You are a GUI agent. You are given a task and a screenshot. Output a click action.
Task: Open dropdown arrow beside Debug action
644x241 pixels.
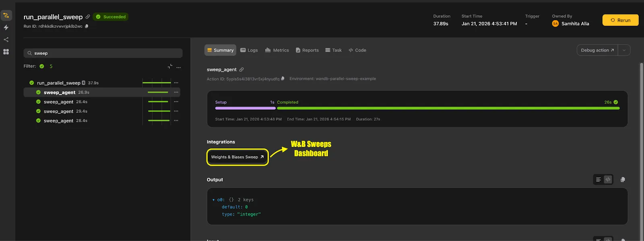[624, 50]
